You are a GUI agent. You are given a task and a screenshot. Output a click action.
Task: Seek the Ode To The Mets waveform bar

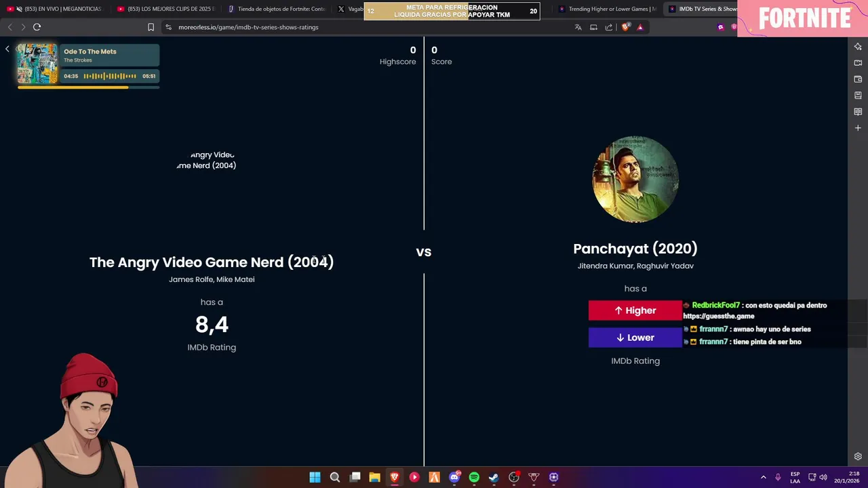pyautogui.click(x=110, y=76)
